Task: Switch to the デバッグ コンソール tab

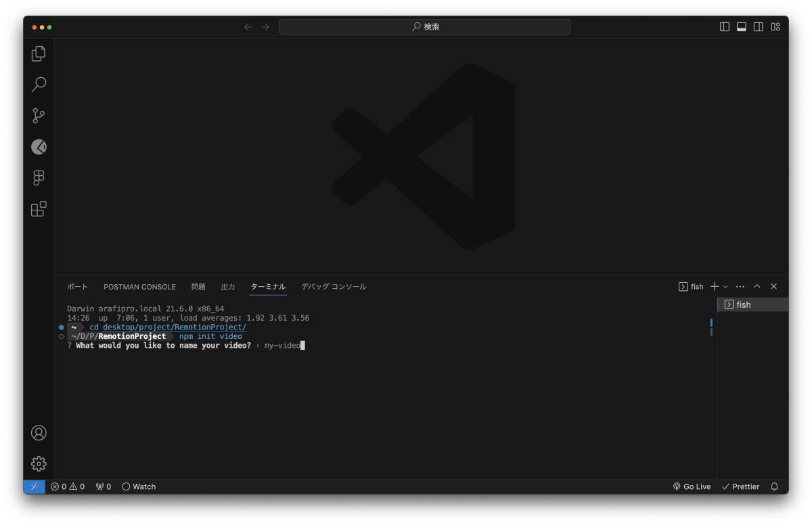Action: [334, 287]
